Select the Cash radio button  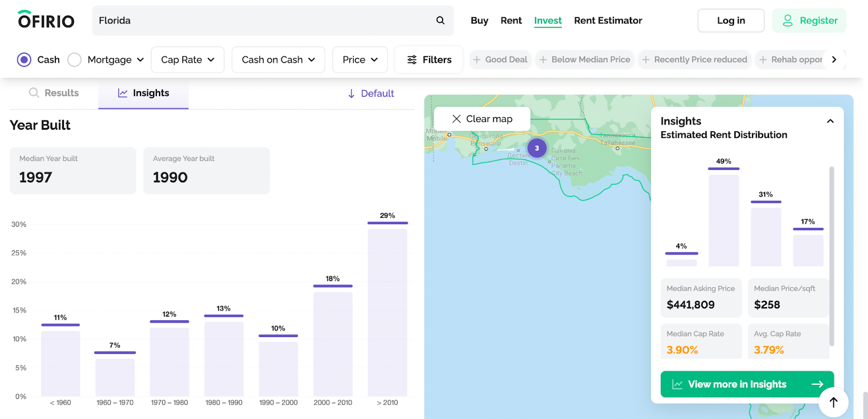[24, 60]
